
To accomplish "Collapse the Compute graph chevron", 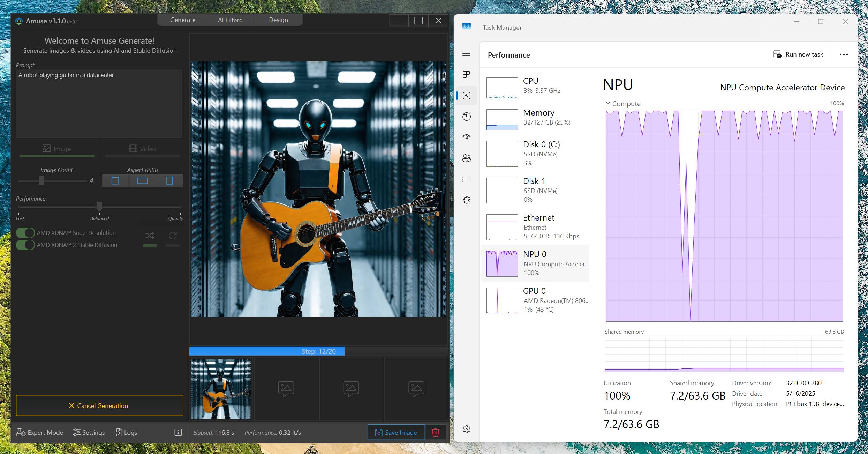I will pos(608,103).
